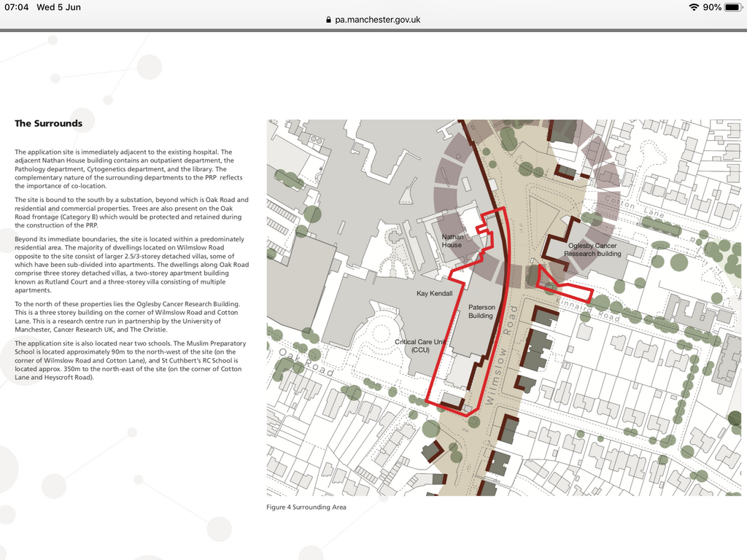Screen dimensions: 747x560
Task: Click paragraph starting 'The application site is immediately'
Action: coord(128,169)
